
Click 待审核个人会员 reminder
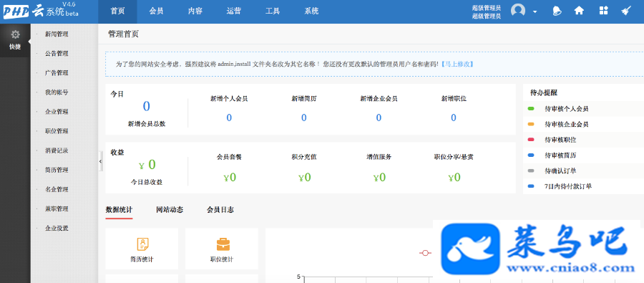(567, 109)
